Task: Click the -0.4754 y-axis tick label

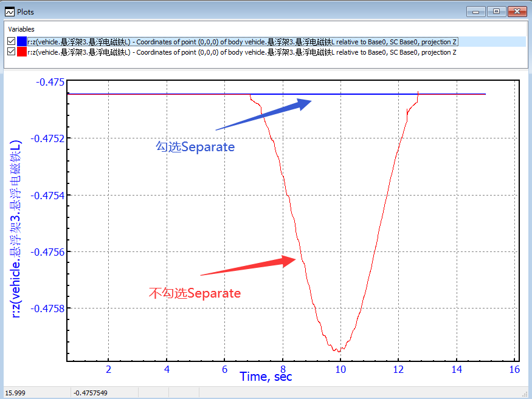Action: [47, 196]
